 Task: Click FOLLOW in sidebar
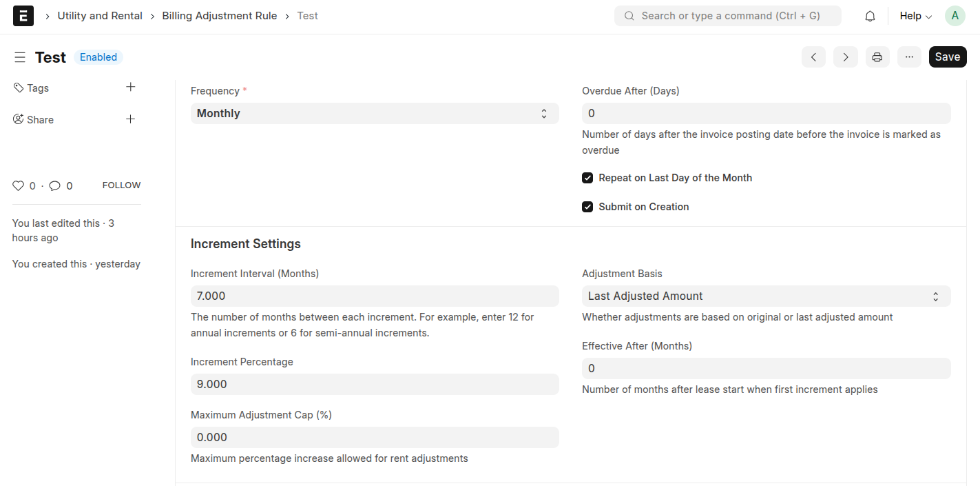coord(121,185)
